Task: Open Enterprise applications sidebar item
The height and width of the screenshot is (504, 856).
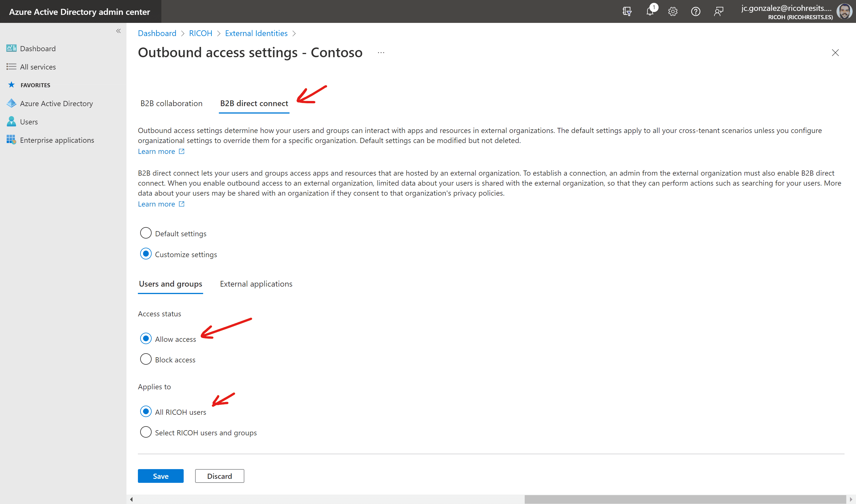Action: (x=57, y=140)
